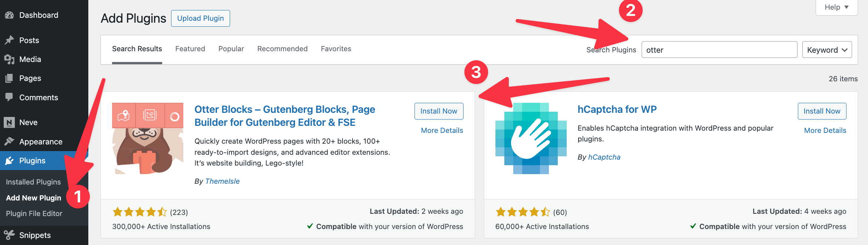Switch to the Featured tab
The height and width of the screenshot is (245, 868).
[x=190, y=49]
